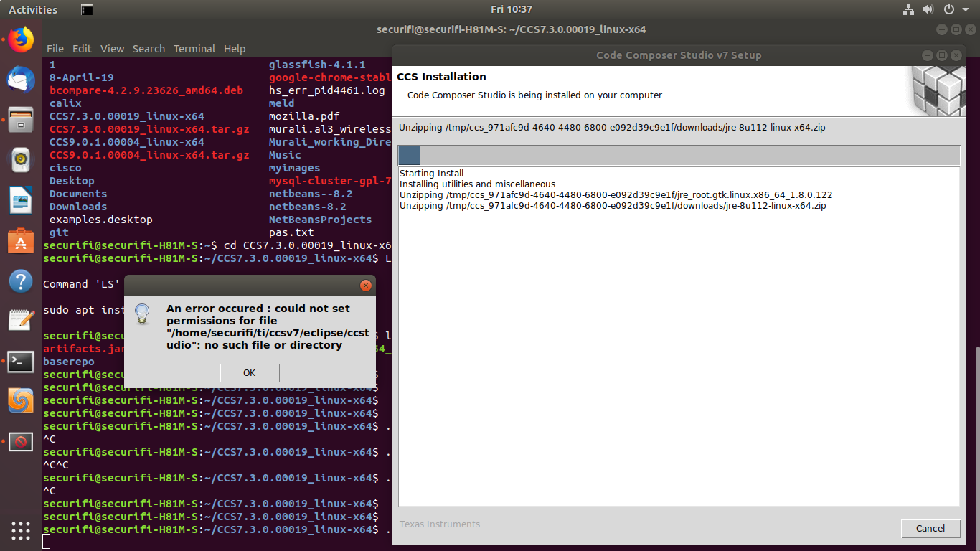This screenshot has height=551, width=980.
Task: Click the Unzipping status line above progress bar
Action: coord(613,128)
